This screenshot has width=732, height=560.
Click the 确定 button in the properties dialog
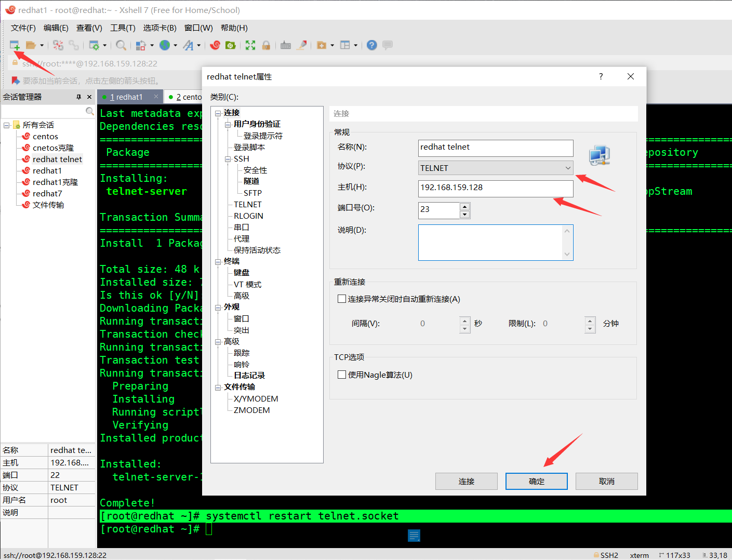(x=536, y=481)
